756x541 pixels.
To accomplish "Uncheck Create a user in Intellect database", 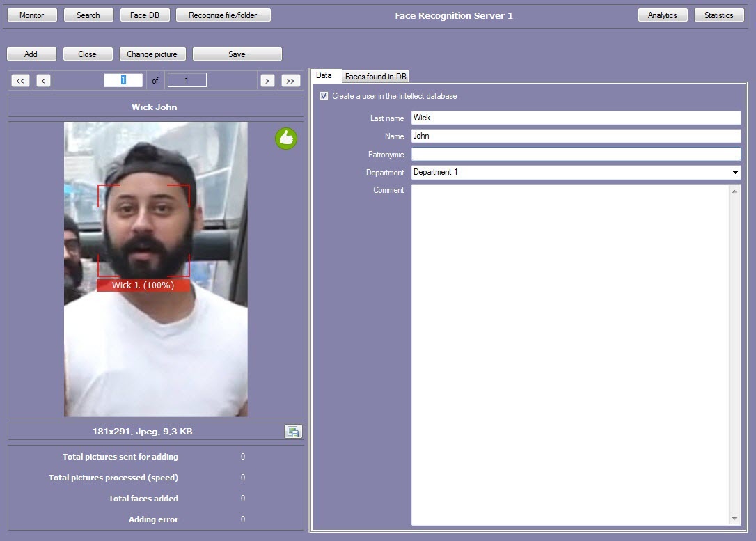I will coord(324,96).
